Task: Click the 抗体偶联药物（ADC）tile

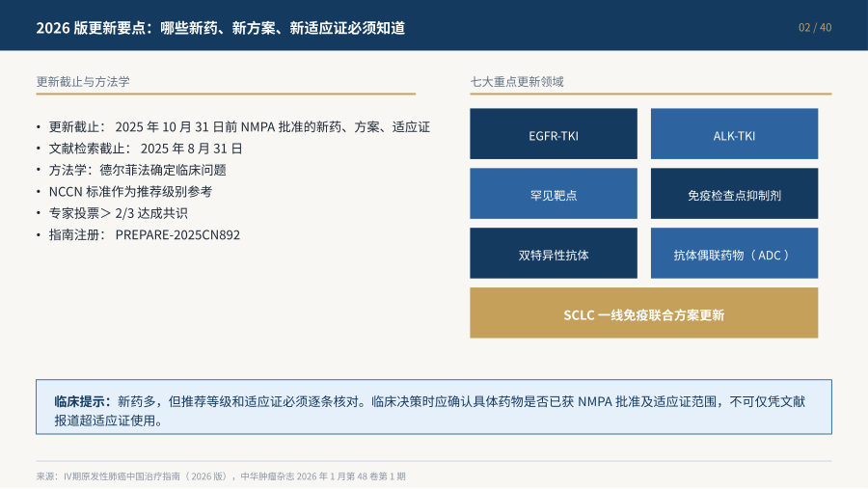Action: click(734, 253)
